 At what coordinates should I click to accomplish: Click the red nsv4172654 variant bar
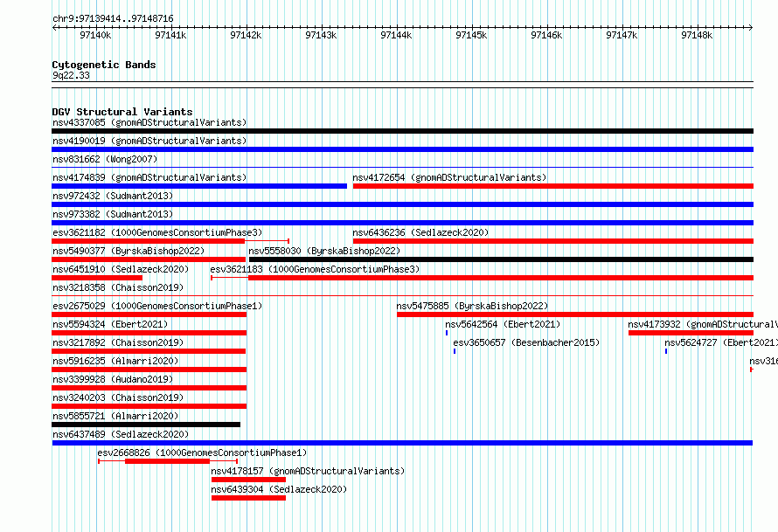[553, 186]
